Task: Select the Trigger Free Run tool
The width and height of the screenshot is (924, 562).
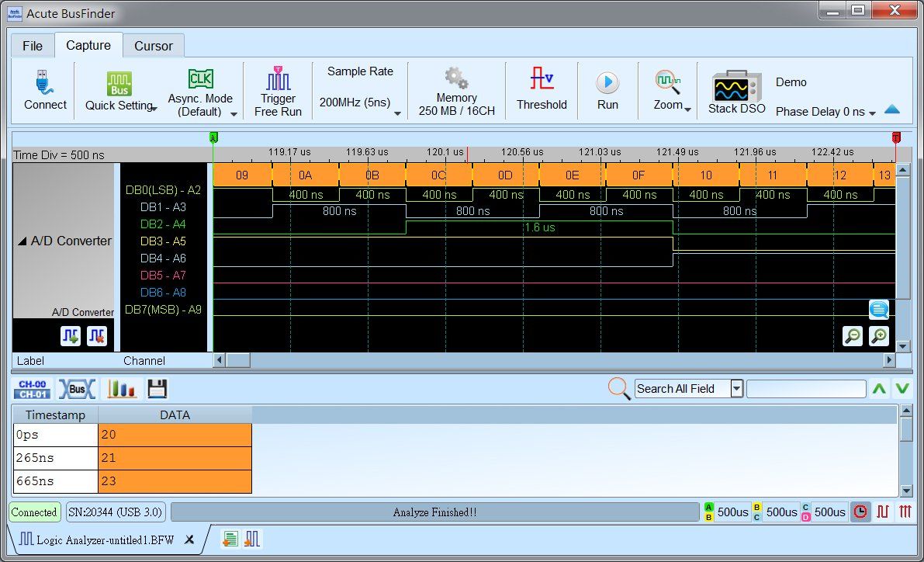Action: [277, 91]
